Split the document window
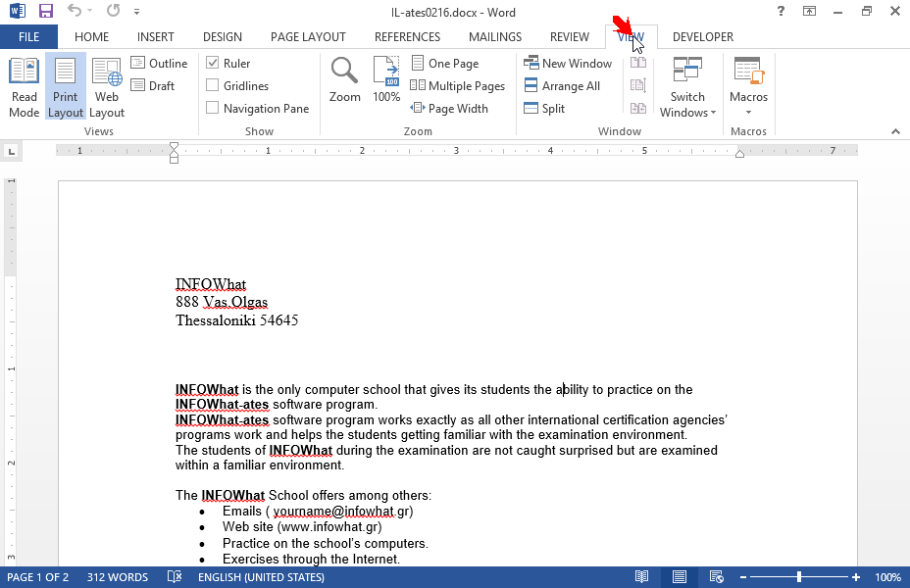 [544, 109]
